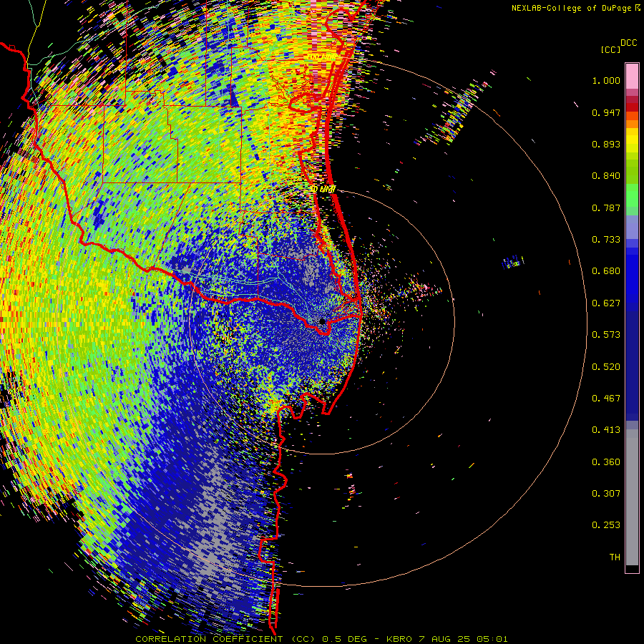Click the 100 NM range ring label

[323, 56]
